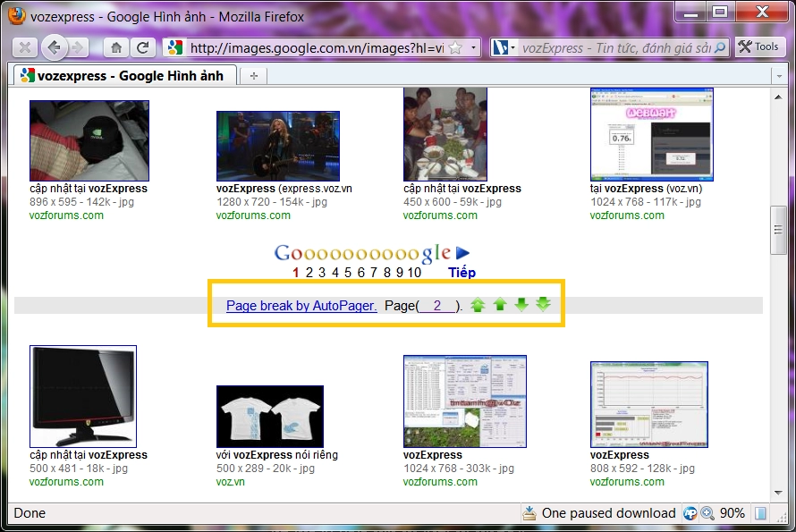Open the list all tabs dropdown
The width and height of the screenshot is (796, 532).
(x=779, y=76)
